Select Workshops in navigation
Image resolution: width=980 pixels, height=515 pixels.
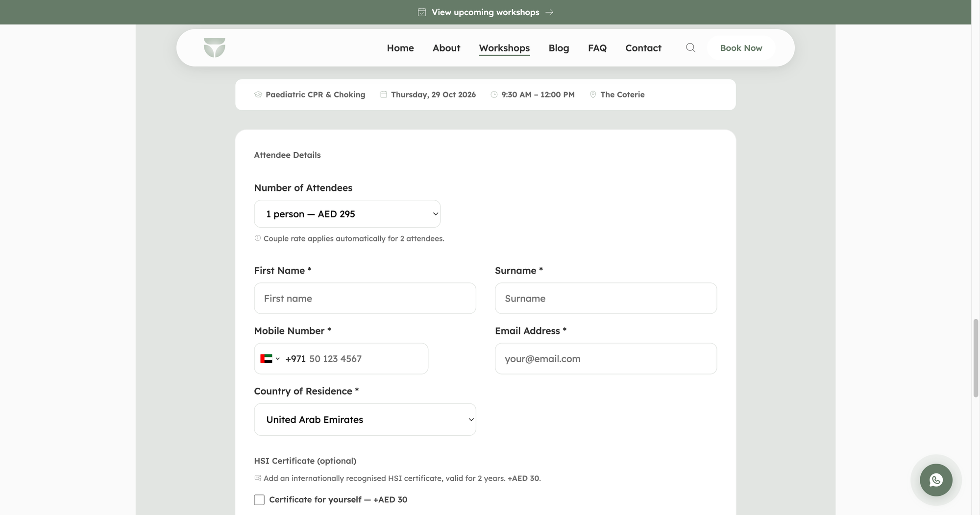[504, 48]
